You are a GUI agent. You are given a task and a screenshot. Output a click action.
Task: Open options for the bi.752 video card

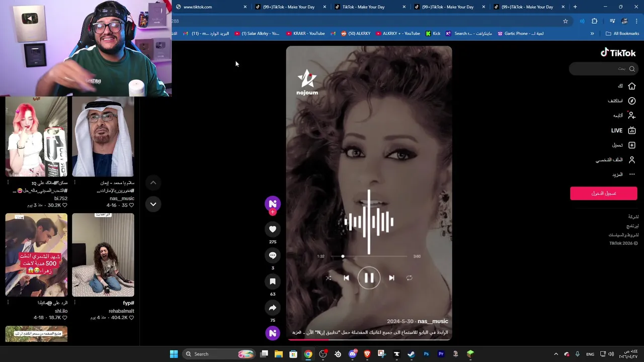coord(8,183)
